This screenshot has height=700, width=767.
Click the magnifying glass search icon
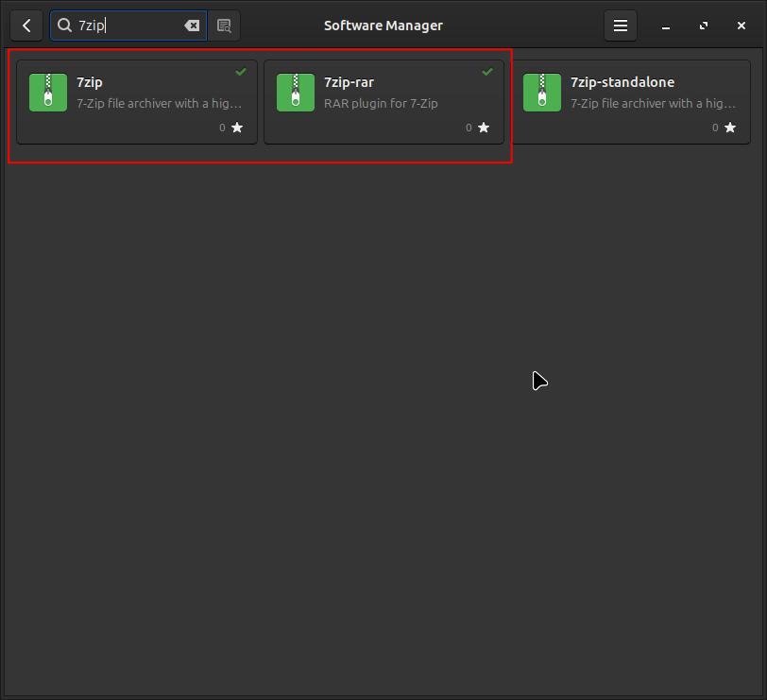64,26
